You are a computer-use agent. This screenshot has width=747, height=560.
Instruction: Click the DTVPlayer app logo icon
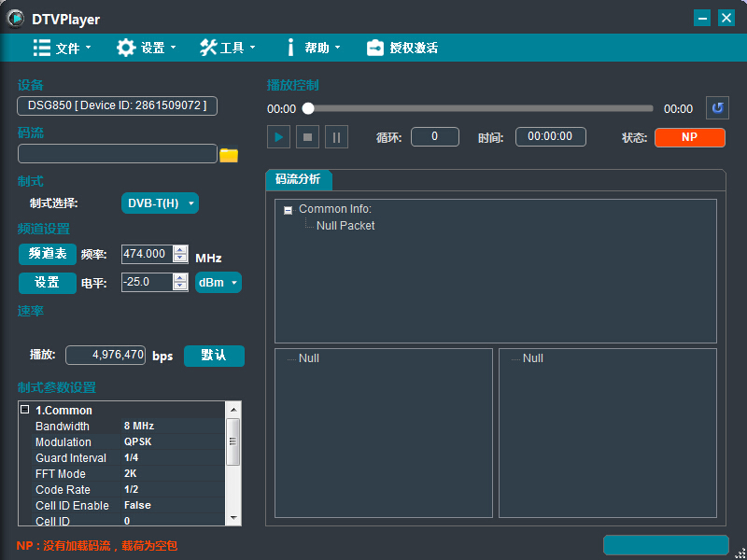(x=17, y=19)
